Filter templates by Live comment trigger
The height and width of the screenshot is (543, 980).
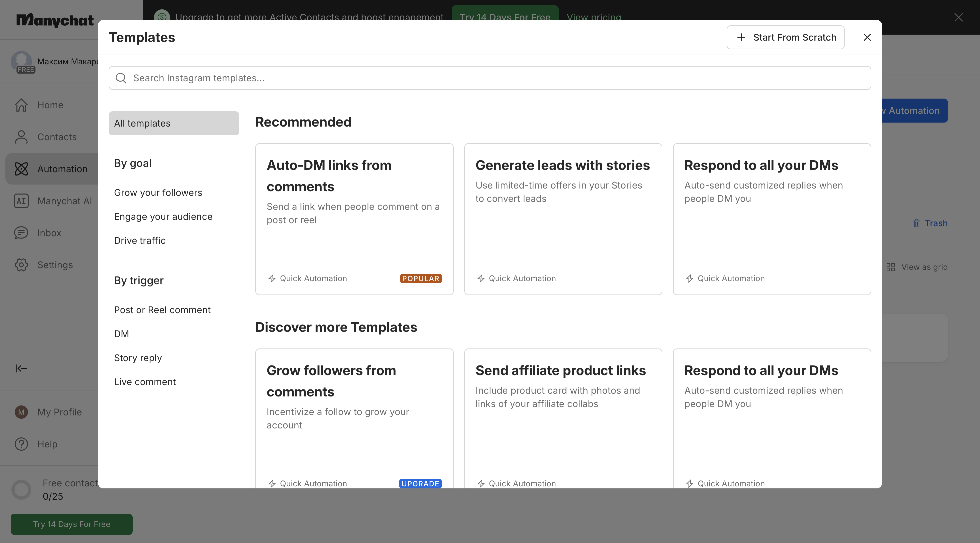click(x=145, y=382)
